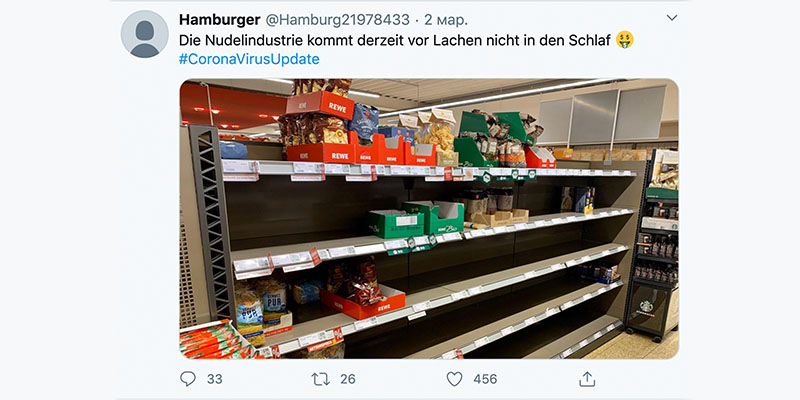Click the red REWE box on top shelf
The image size is (800, 400).
[x=320, y=105]
